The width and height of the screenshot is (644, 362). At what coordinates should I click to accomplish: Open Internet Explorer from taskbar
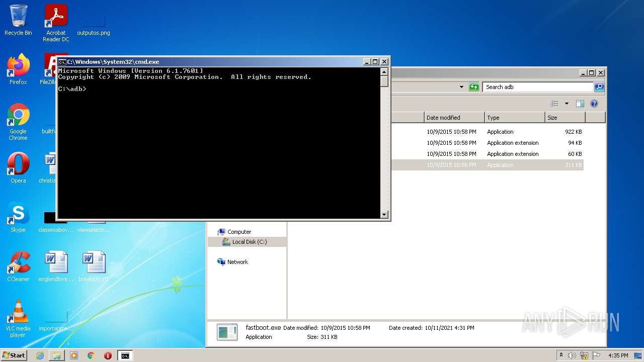[40, 355]
